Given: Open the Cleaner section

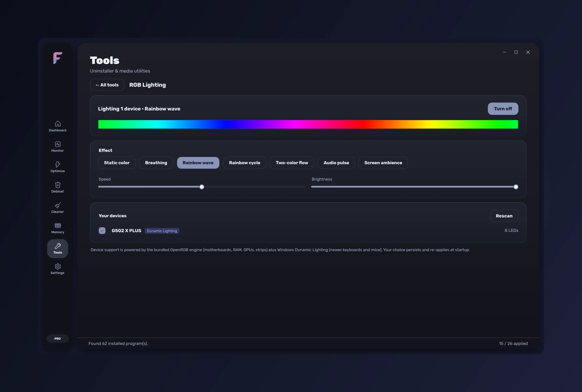Looking at the screenshot, I should tap(57, 208).
